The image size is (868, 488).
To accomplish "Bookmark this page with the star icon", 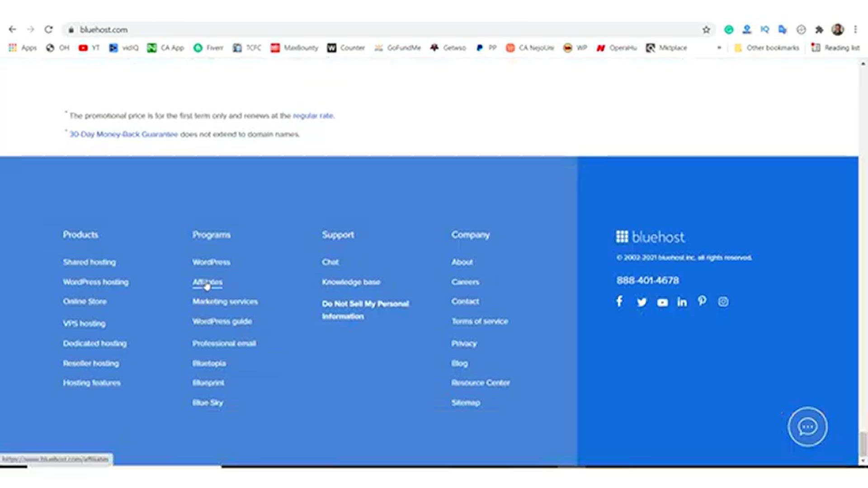I will 706,30.
